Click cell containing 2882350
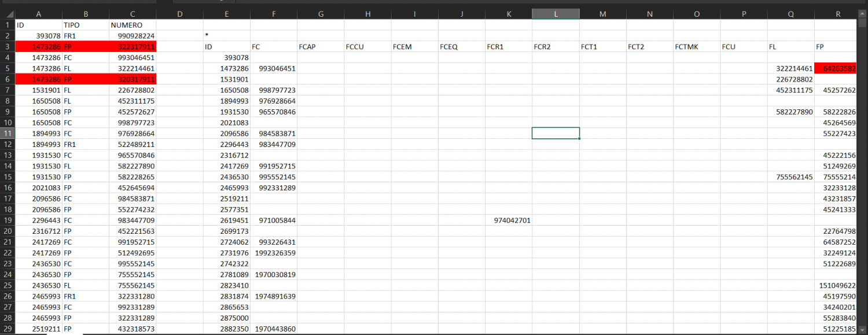868x335 pixels. (226, 329)
